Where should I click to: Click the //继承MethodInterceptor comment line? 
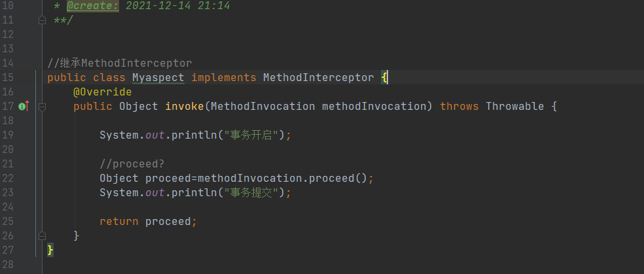click(x=119, y=63)
